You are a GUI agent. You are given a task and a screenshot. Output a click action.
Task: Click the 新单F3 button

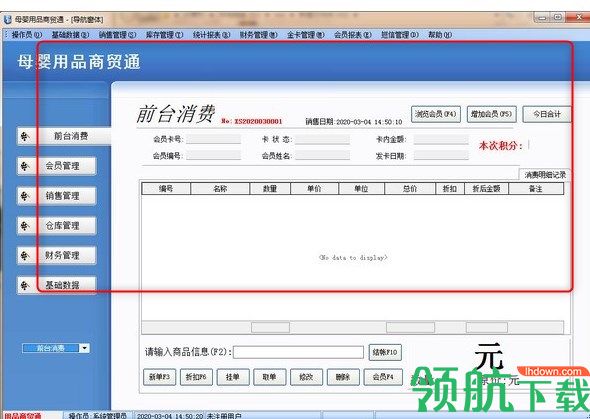(160, 377)
